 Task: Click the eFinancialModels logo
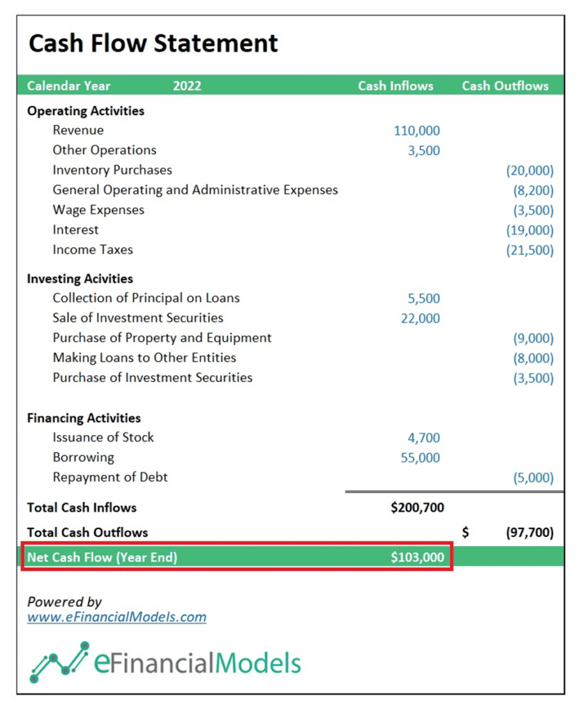(x=165, y=662)
